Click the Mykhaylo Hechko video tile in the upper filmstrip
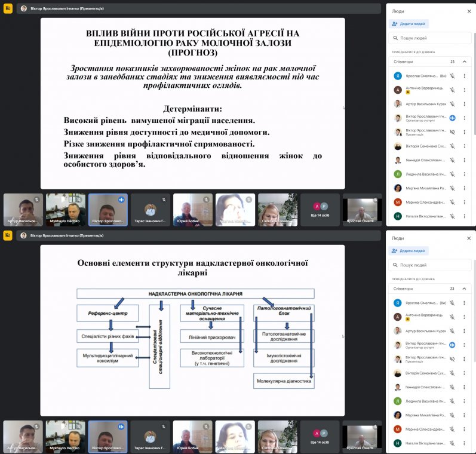 coord(66,210)
